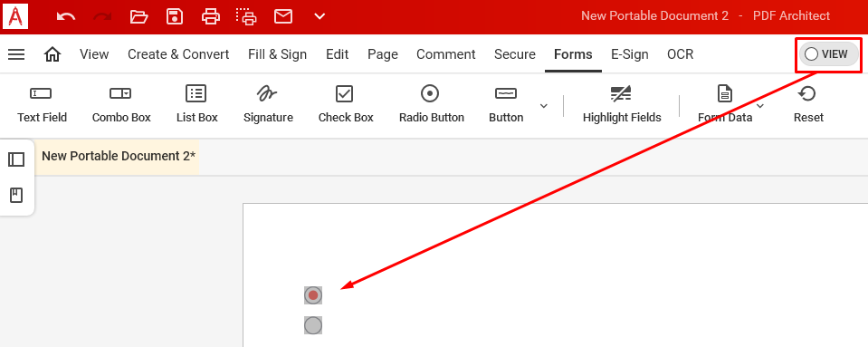
Task: Open the hamburger main menu
Action: click(16, 54)
